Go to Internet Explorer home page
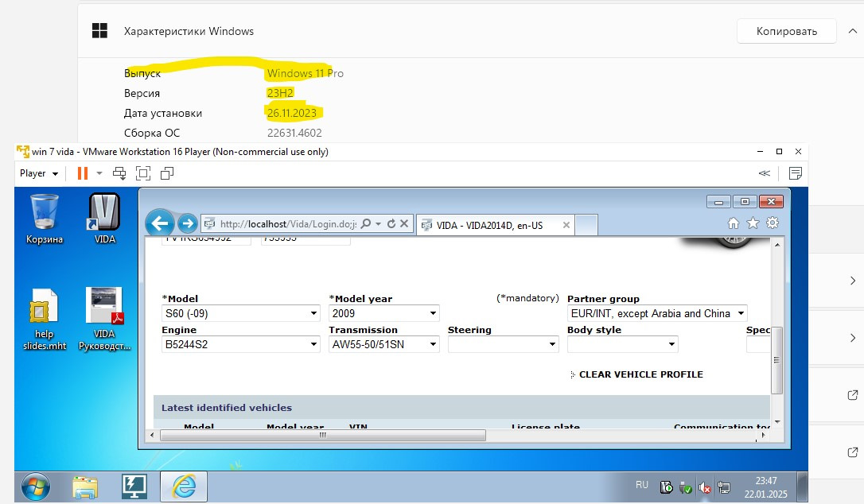The width and height of the screenshot is (864, 504). pyautogui.click(x=734, y=223)
